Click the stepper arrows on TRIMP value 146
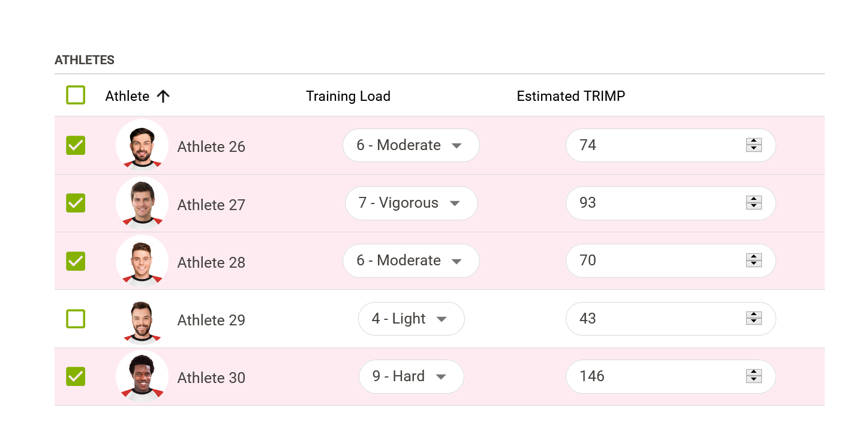Screen dimensions: 868x443 click(x=754, y=376)
